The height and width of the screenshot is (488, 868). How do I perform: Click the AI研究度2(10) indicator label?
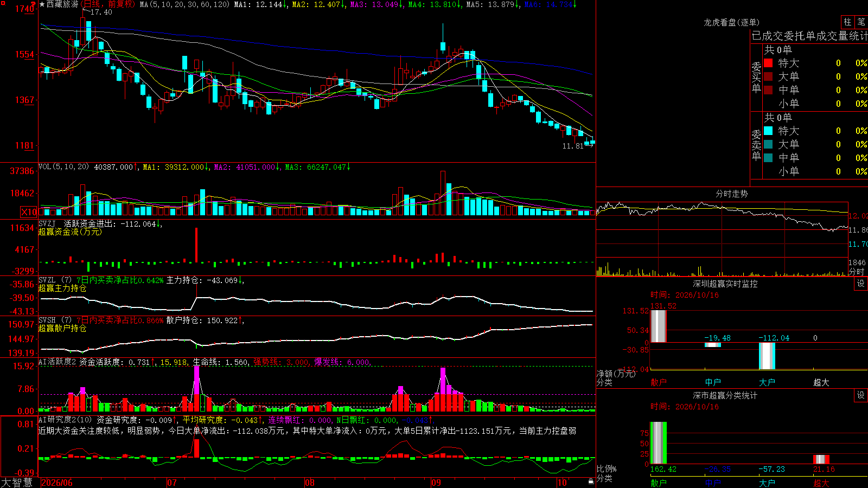click(x=65, y=420)
